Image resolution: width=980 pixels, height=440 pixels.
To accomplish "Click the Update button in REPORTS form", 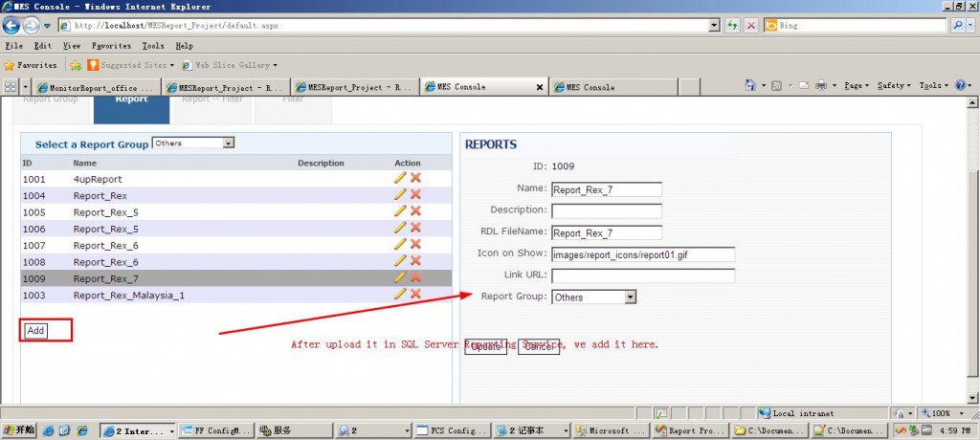I will click(x=485, y=346).
